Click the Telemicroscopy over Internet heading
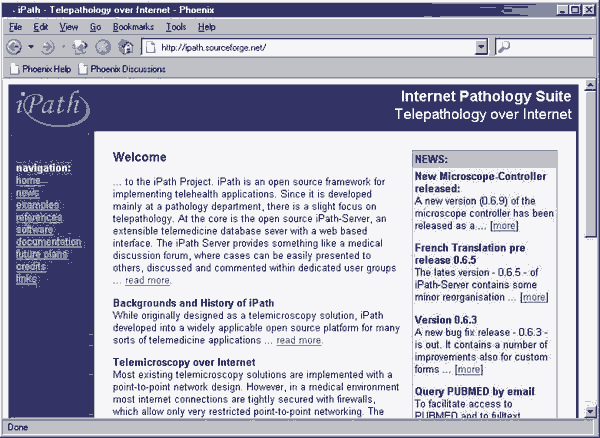The height and width of the screenshot is (438, 600). tap(184, 362)
